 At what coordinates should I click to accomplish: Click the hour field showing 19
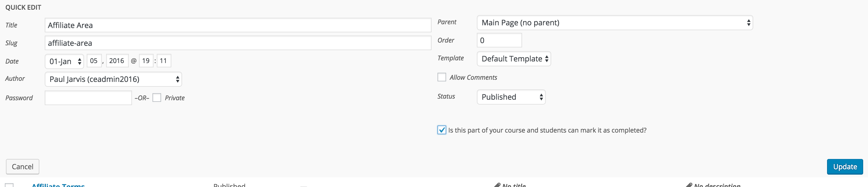coord(146,61)
